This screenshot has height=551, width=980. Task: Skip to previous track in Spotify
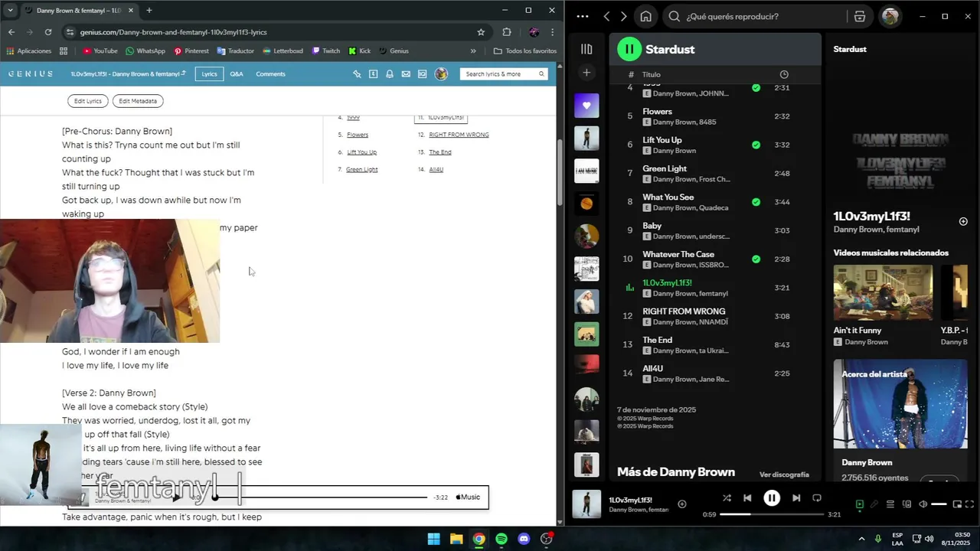coord(747,498)
